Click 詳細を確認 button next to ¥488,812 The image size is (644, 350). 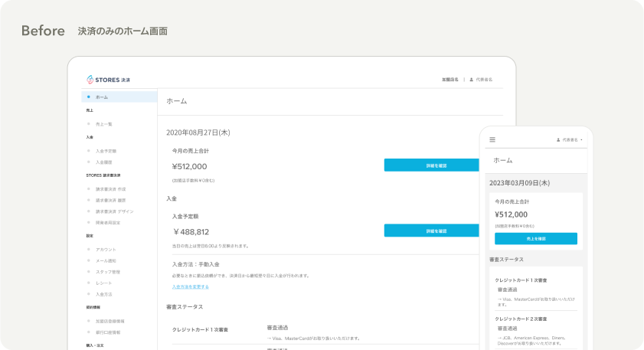point(432,231)
